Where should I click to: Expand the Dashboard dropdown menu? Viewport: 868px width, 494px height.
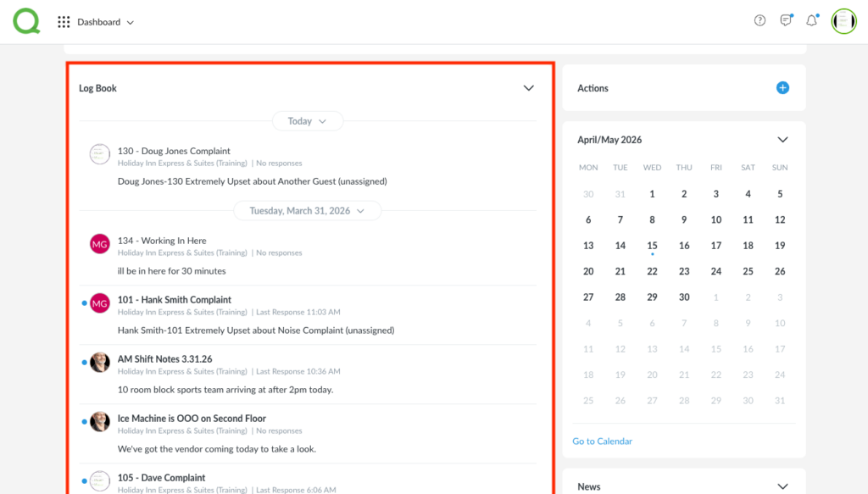106,22
